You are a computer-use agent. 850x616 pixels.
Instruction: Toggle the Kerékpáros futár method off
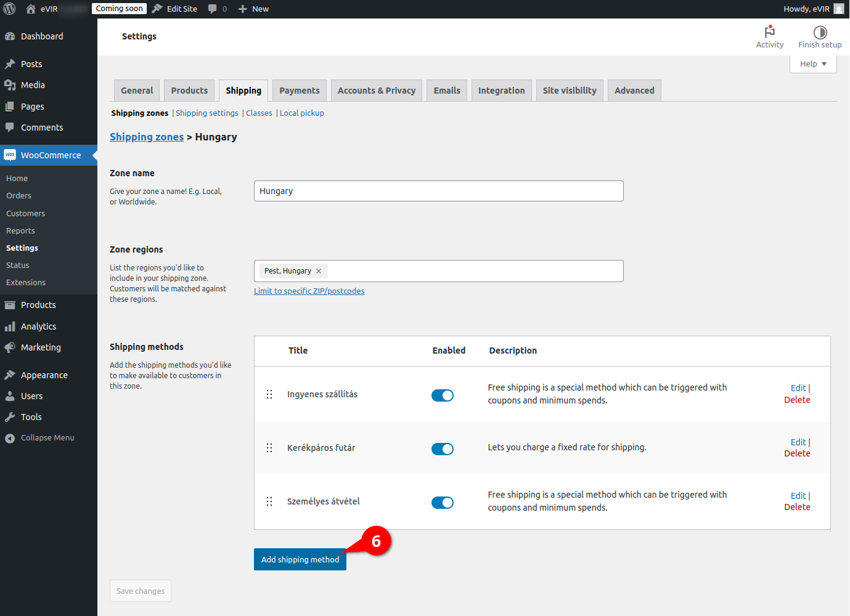click(443, 449)
